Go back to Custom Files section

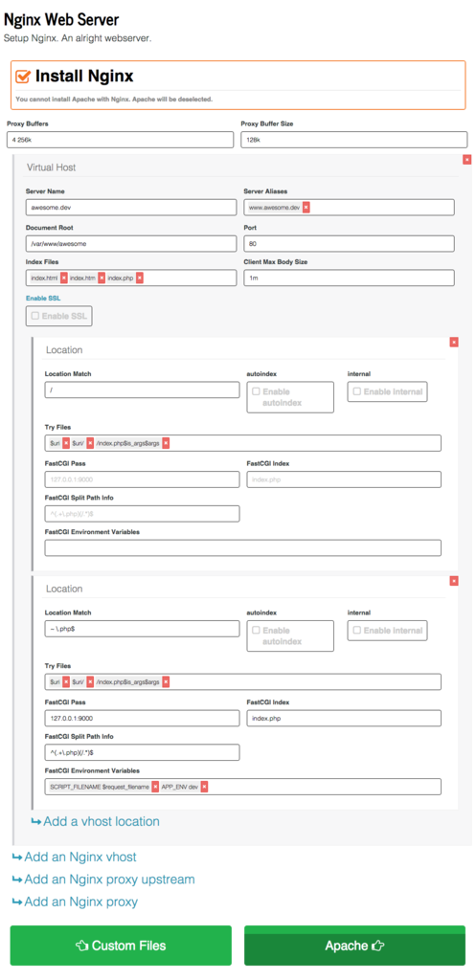click(x=121, y=946)
